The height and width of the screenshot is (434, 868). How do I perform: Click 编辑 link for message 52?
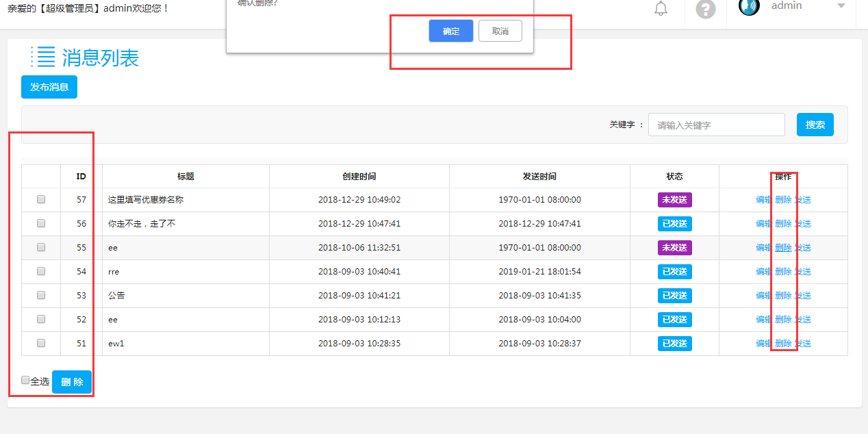(764, 320)
